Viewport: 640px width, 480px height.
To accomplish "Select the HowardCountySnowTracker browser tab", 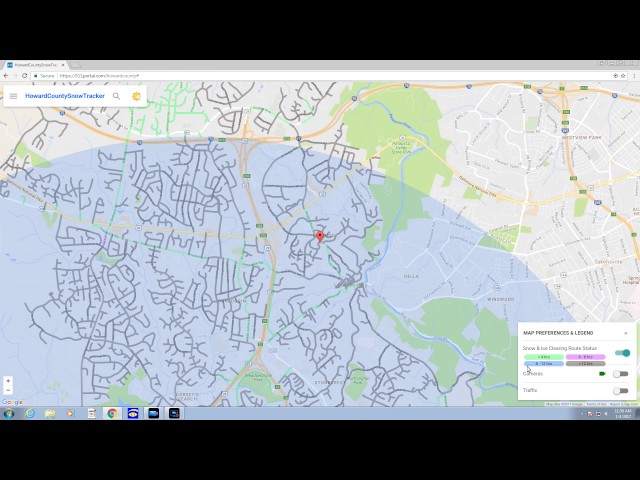I will coord(35,65).
